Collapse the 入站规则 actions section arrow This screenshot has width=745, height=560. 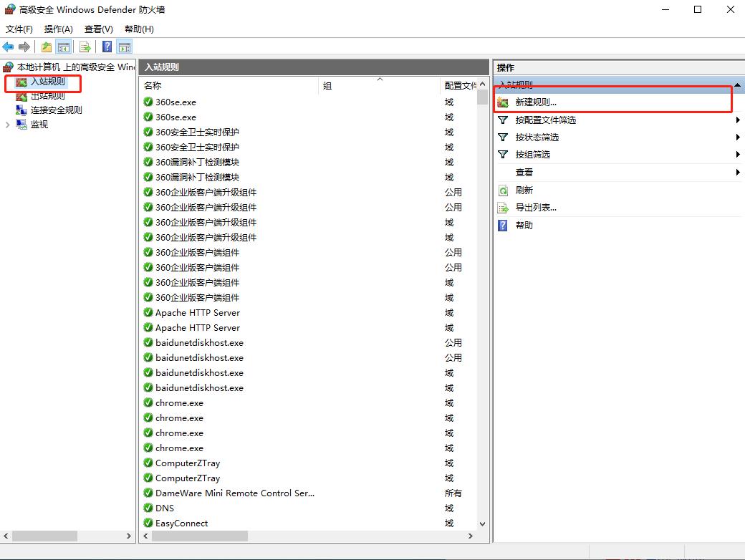pyautogui.click(x=737, y=85)
